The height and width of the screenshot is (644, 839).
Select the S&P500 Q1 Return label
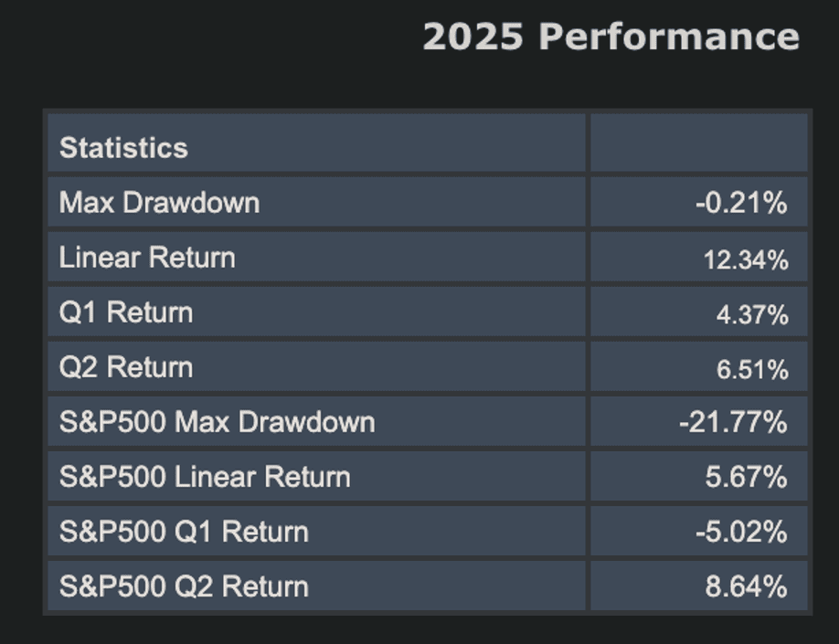pos(184,532)
